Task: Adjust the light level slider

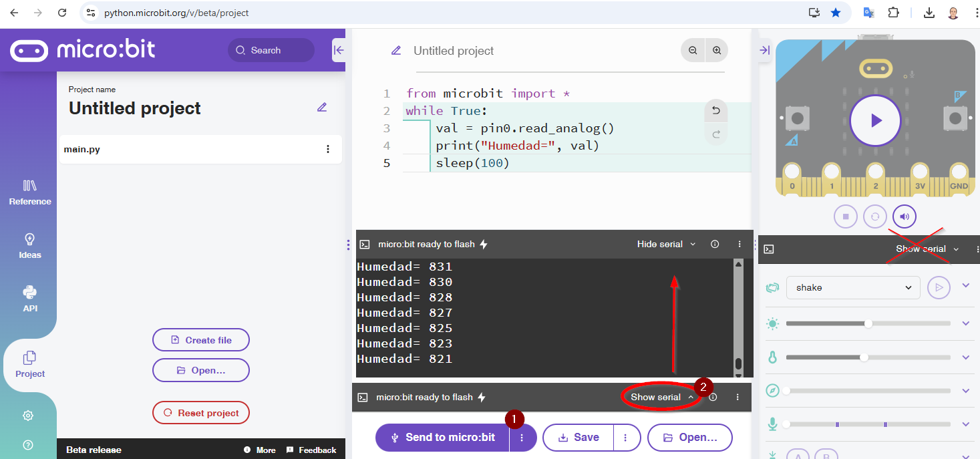Action: pos(868,324)
